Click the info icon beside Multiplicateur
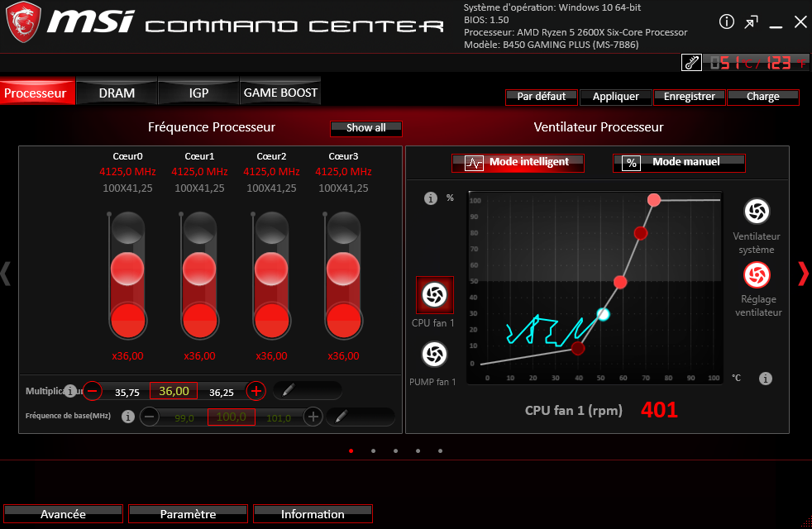The height and width of the screenshot is (529, 812). click(71, 391)
